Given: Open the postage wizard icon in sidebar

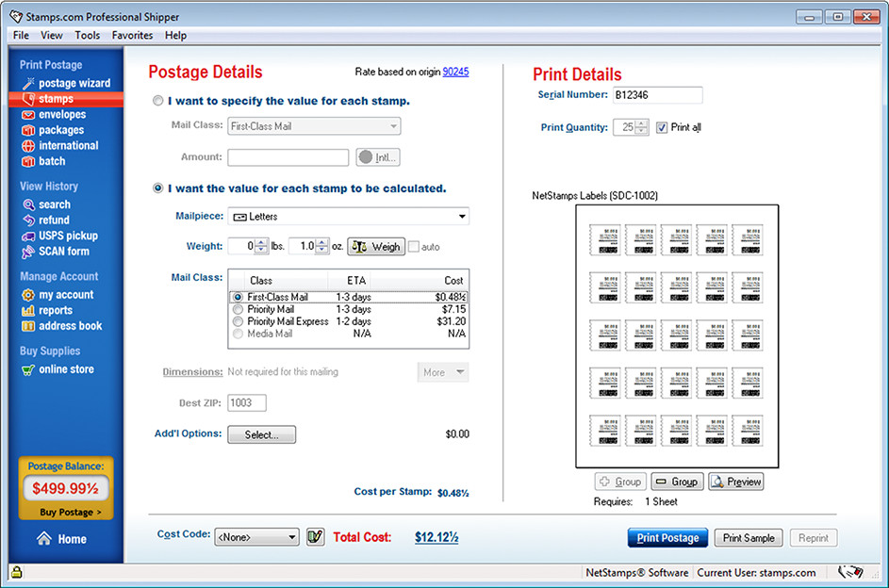Looking at the screenshot, I should pos(28,83).
